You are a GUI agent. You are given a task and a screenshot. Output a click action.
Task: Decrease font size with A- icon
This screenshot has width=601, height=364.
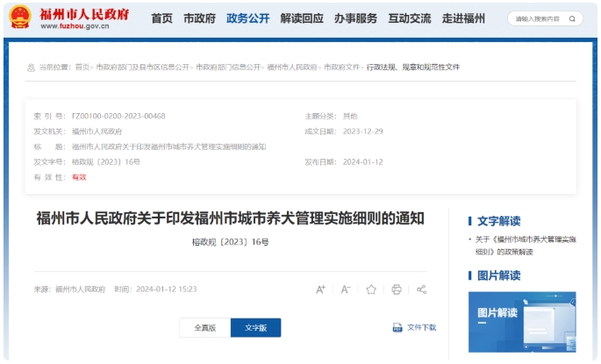coord(346,289)
